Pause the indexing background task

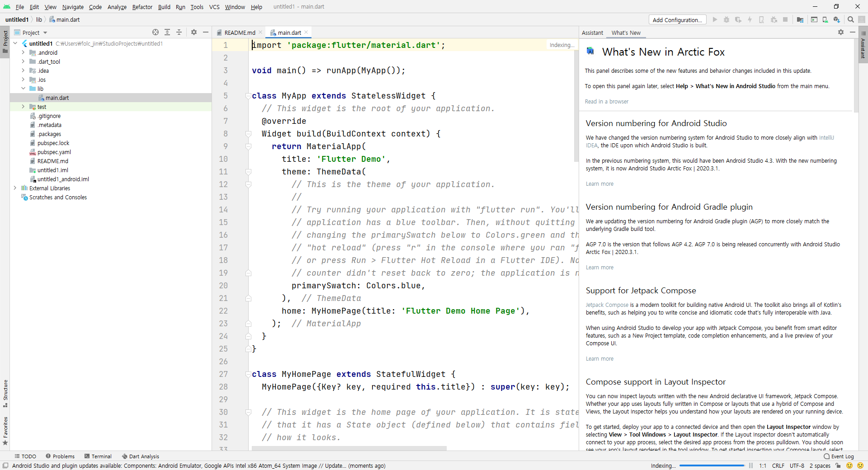coord(751,465)
